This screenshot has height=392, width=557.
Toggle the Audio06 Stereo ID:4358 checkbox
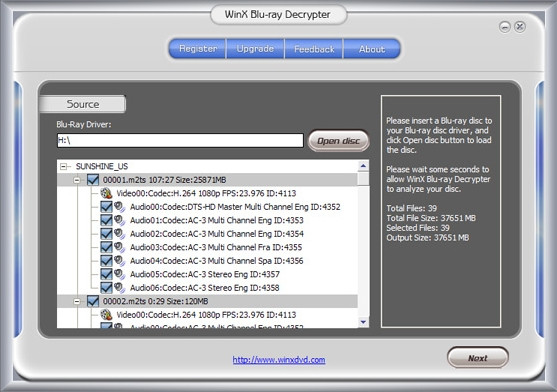click(106, 288)
